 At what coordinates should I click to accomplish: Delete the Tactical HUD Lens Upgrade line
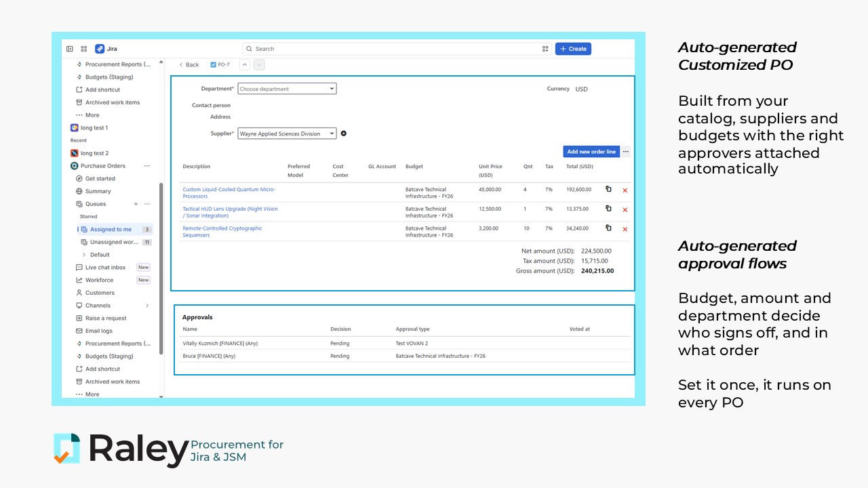625,210
